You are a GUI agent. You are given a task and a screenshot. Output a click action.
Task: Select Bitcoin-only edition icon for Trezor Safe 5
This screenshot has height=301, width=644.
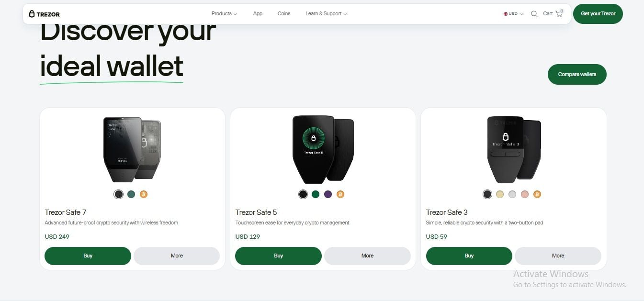[340, 194]
